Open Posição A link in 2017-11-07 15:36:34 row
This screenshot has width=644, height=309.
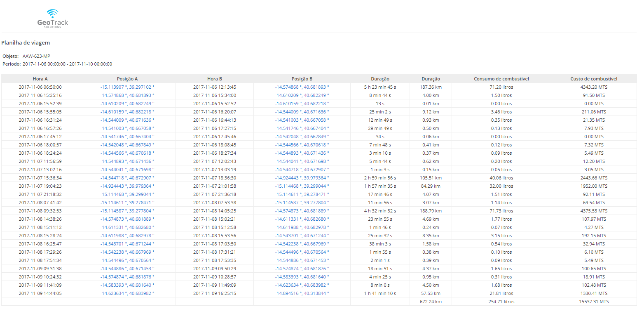point(127,178)
